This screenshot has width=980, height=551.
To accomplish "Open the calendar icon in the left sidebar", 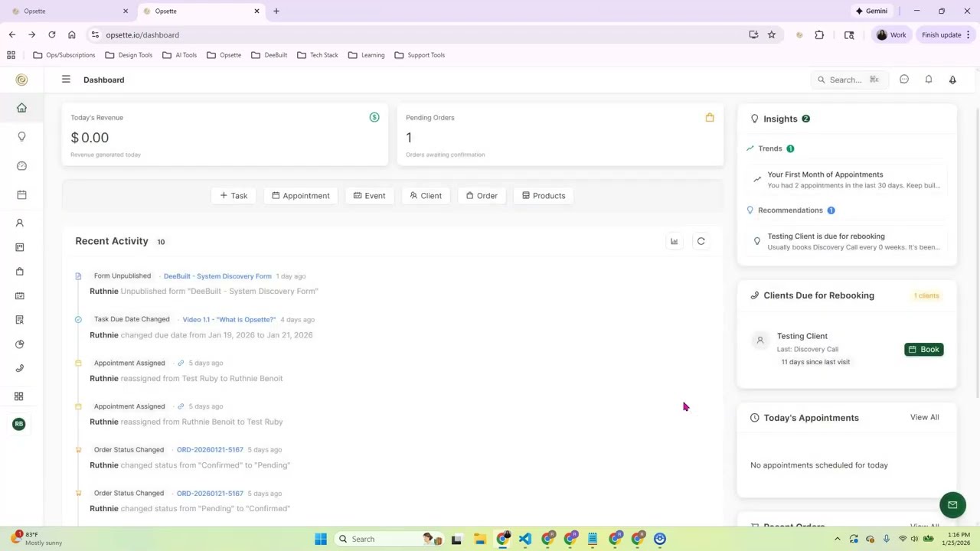I will (x=21, y=194).
